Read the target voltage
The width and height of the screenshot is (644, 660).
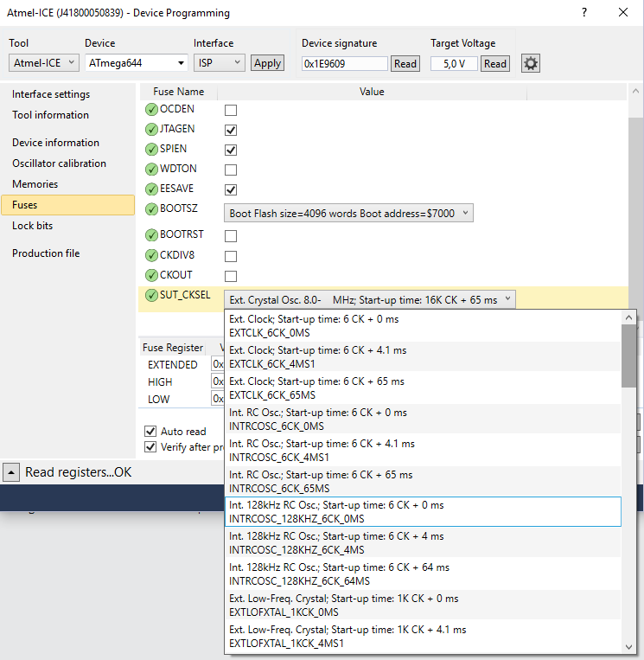[495, 63]
